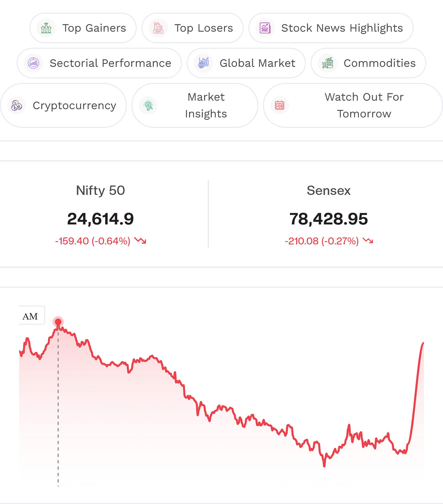
Task: Click the Nifty 50 downtrend arrow icon
Action: (x=140, y=241)
